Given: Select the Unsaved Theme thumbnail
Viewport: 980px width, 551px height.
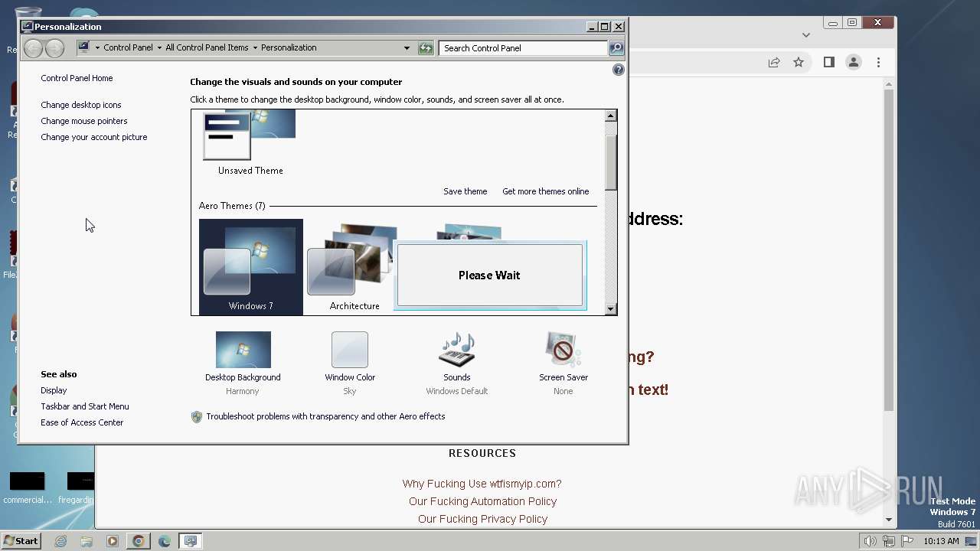Looking at the screenshot, I should [250, 143].
